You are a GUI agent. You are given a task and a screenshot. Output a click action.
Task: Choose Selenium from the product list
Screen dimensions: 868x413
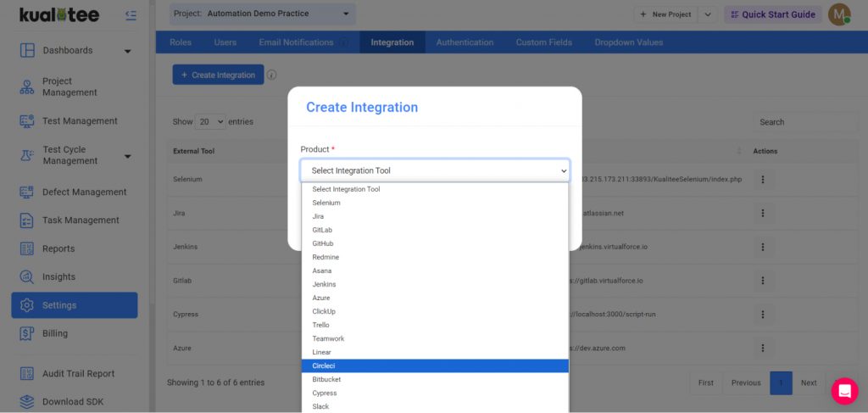click(435, 203)
